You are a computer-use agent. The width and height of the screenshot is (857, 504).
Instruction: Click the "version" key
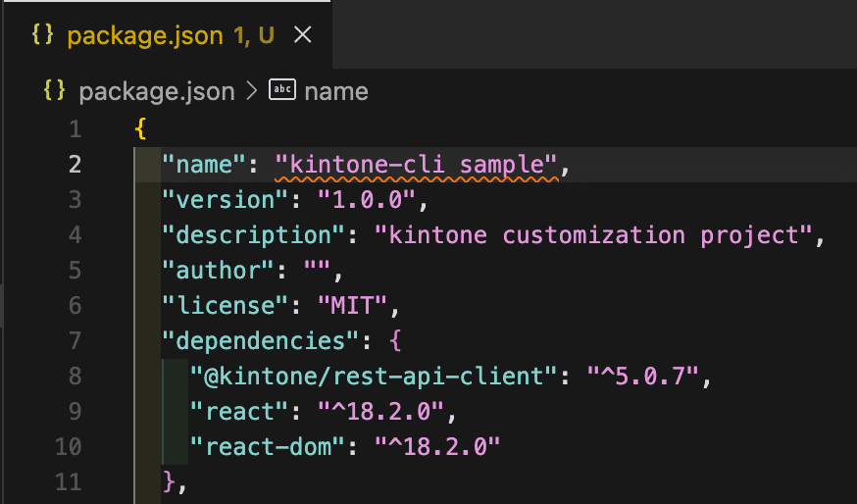tap(226, 200)
